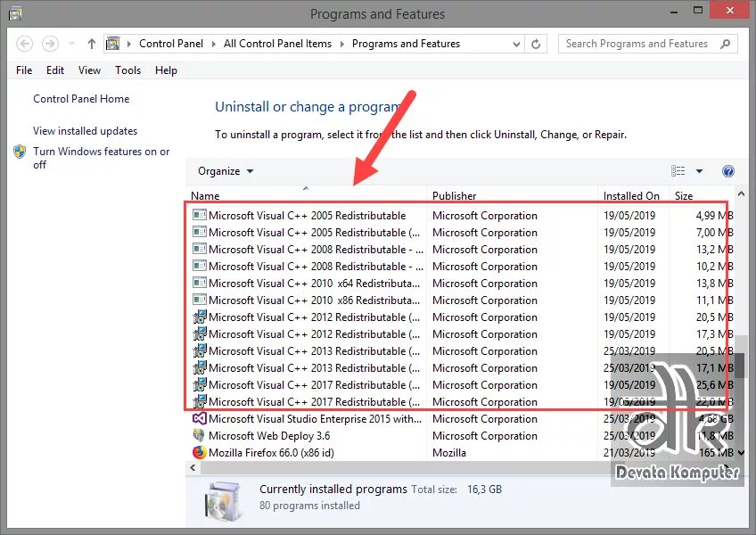Select Visual C++ 2008 Redistributable 13,2 MB entry
The width and height of the screenshot is (756, 535).
462,250
